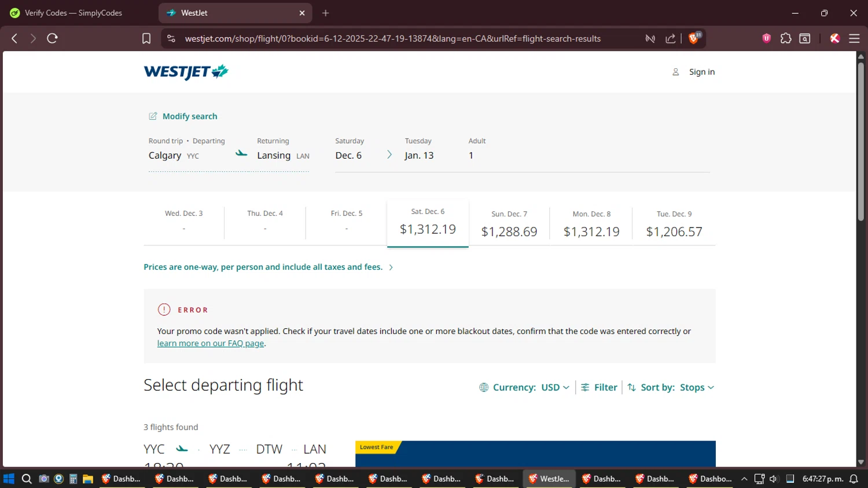The height and width of the screenshot is (488, 868).
Task: Select Wed. Dec. 3 date
Action: point(184,222)
